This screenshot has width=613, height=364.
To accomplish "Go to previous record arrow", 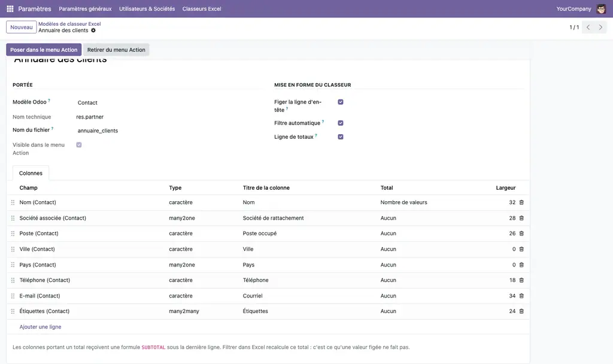I will [588, 28].
